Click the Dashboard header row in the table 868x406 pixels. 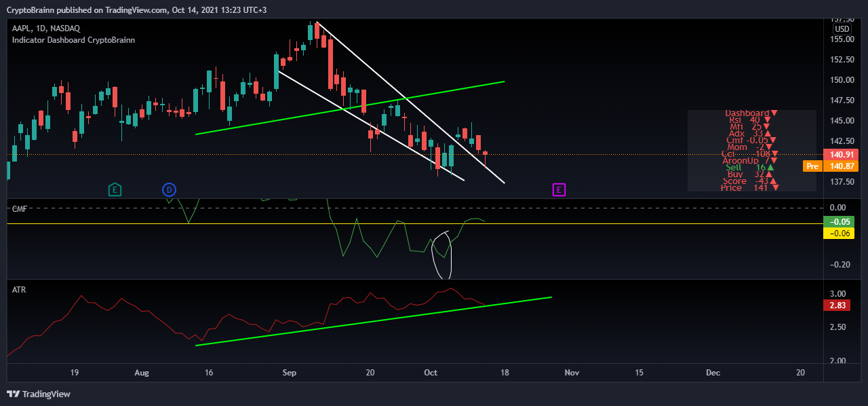click(x=751, y=113)
